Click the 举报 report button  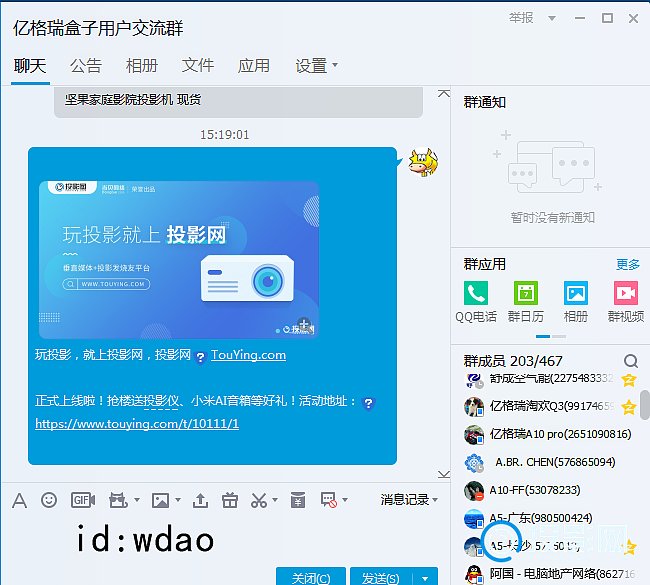pyautogui.click(x=521, y=18)
